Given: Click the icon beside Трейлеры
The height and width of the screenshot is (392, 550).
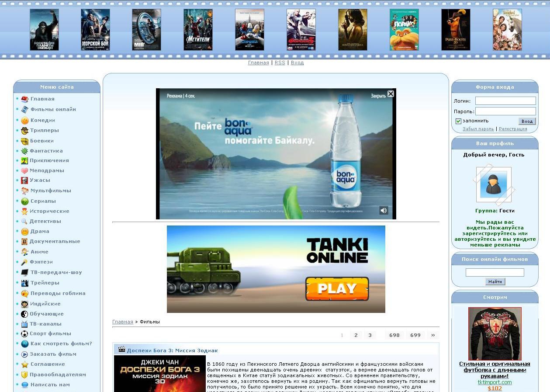Looking at the screenshot, I should (24, 283).
